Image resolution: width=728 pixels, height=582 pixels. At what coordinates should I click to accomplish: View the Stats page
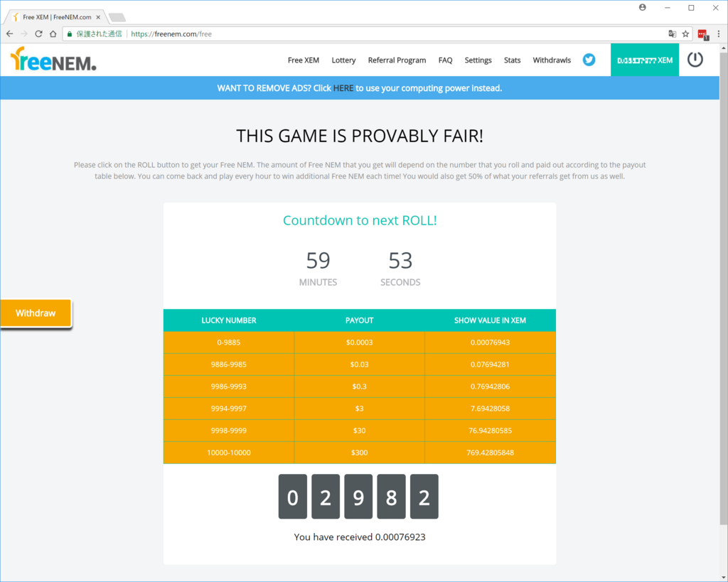[512, 60]
